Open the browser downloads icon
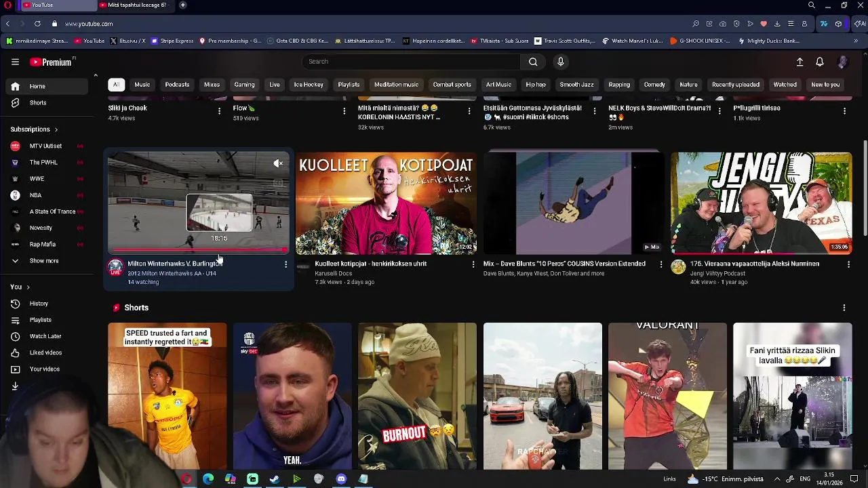 click(x=777, y=24)
